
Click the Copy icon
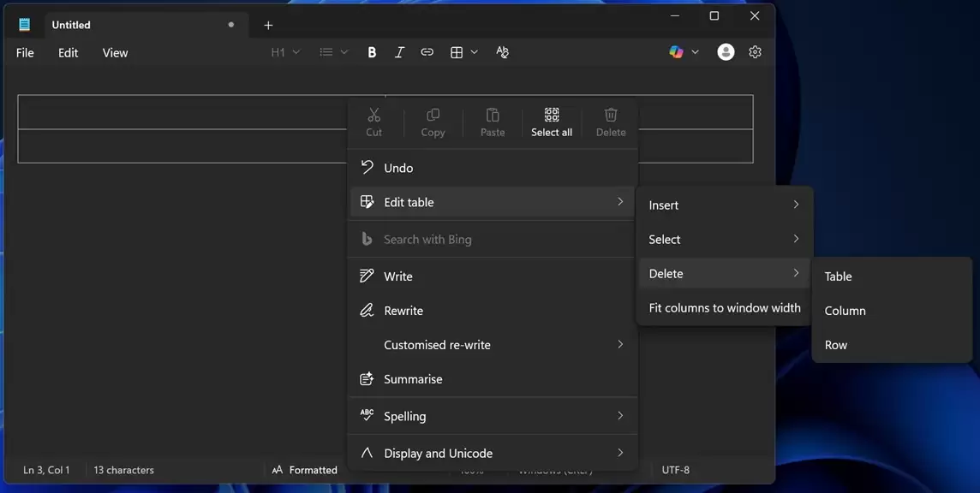[x=432, y=121]
